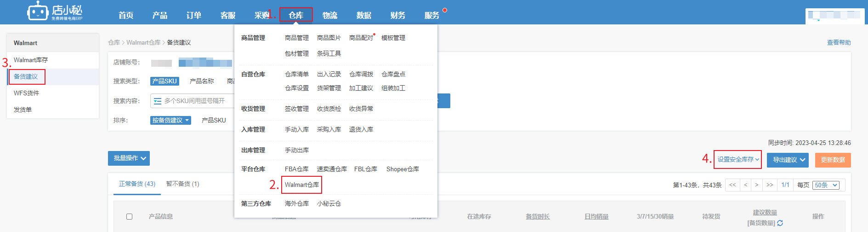The image size is (868, 232).
Task: Open the 查看帮助 link
Action: click(839, 42)
